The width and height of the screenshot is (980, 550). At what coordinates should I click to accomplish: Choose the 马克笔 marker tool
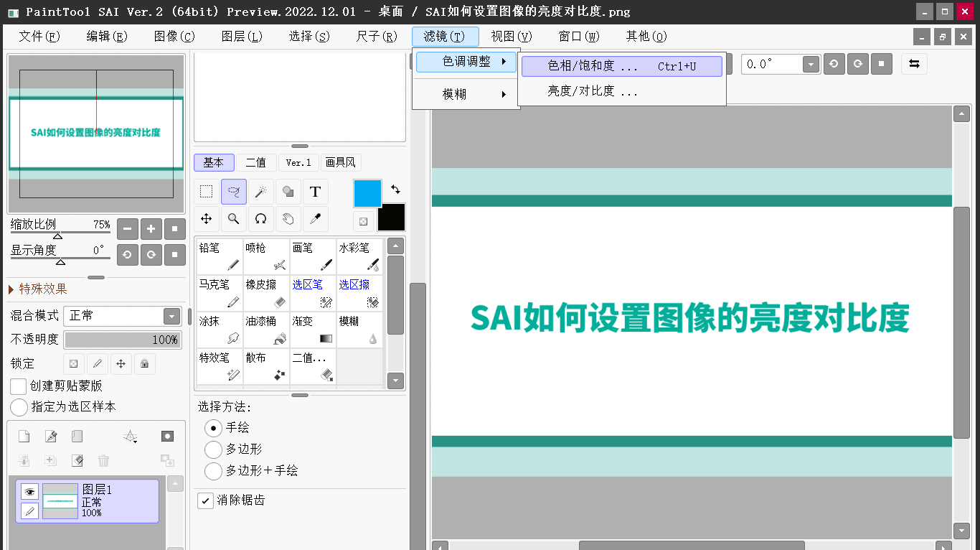tap(220, 293)
